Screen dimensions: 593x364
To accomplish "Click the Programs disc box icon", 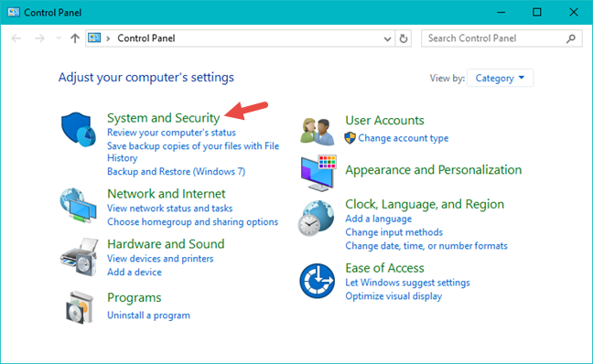I will point(80,307).
